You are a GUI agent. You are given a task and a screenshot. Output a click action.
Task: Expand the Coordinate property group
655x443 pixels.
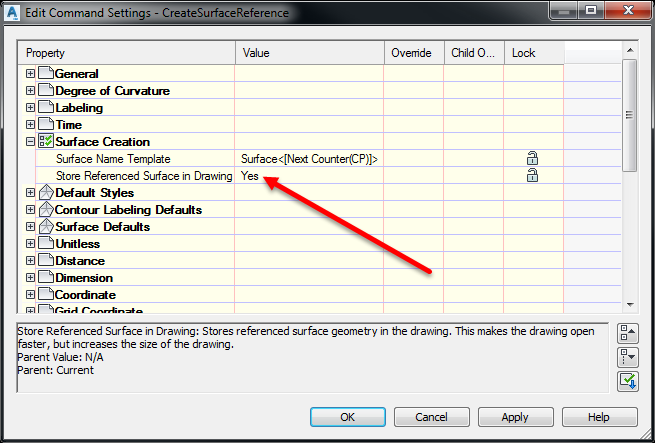[30, 295]
